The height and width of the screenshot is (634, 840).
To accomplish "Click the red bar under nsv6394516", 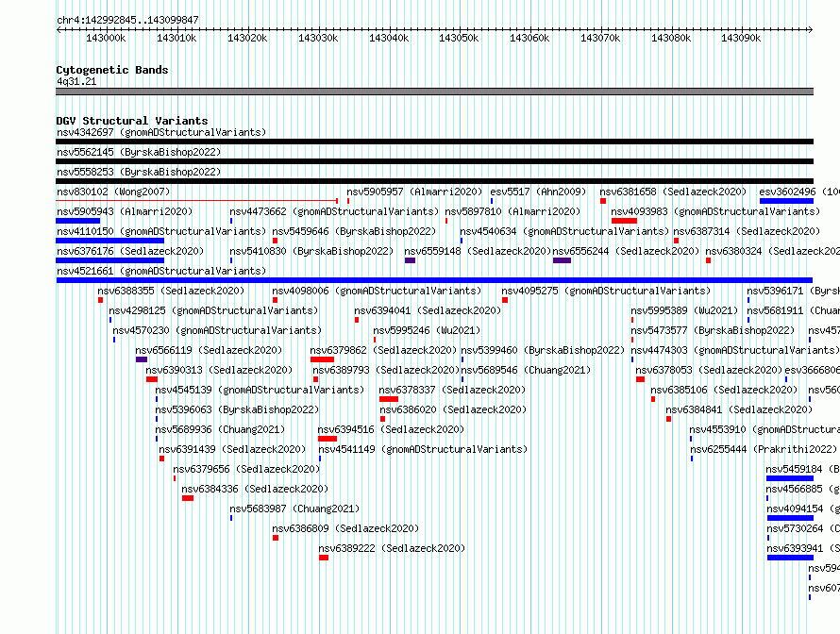I will [x=328, y=439].
